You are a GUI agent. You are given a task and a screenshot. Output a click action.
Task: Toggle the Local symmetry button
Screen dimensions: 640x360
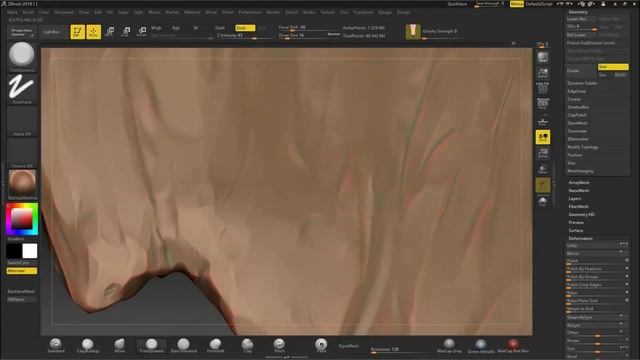(542, 137)
